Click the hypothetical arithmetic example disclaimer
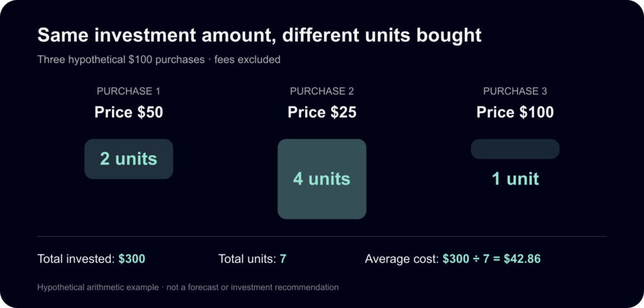 [188, 287]
